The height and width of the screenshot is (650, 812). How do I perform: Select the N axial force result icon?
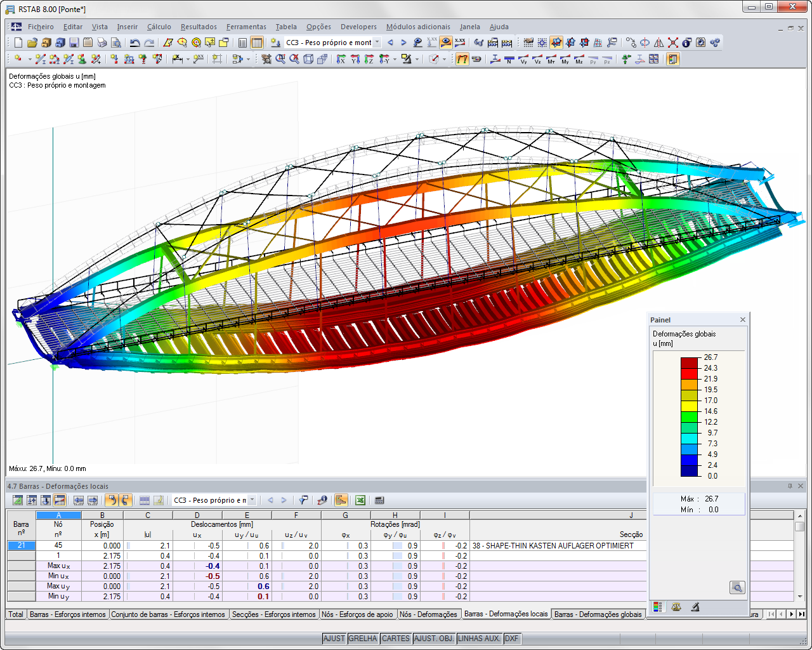509,59
